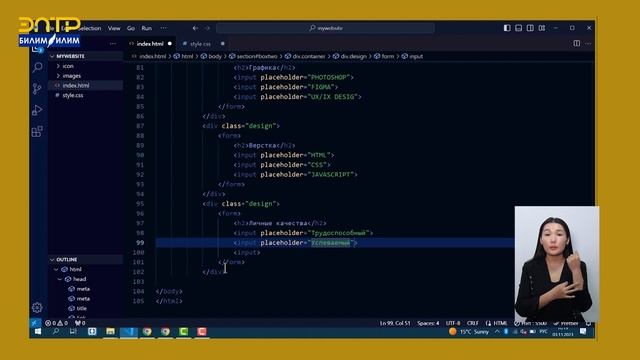Open the Run and Debug view
The width and height of the screenshot is (640, 360).
click(37, 110)
